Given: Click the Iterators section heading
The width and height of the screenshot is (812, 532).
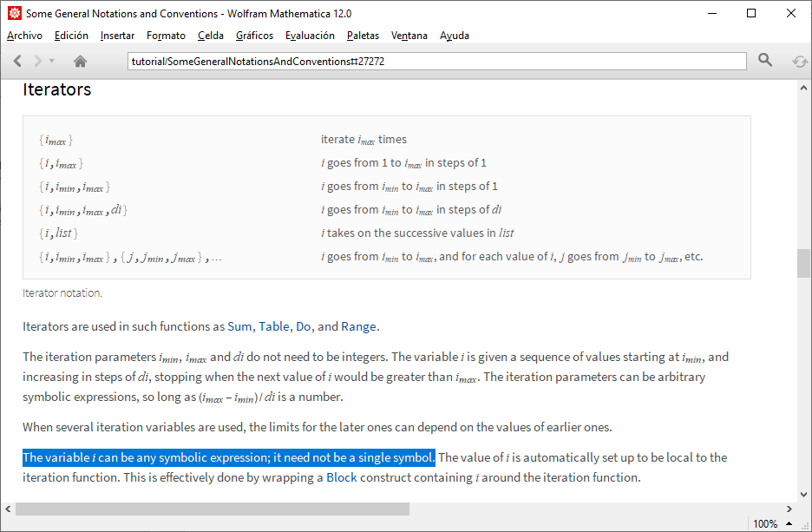Looking at the screenshot, I should coord(57,89).
